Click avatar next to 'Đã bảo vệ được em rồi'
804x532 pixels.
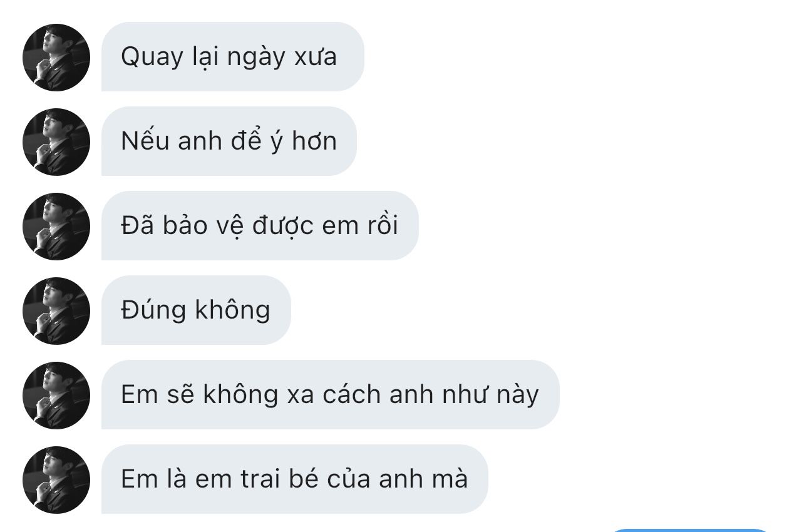coord(56,227)
